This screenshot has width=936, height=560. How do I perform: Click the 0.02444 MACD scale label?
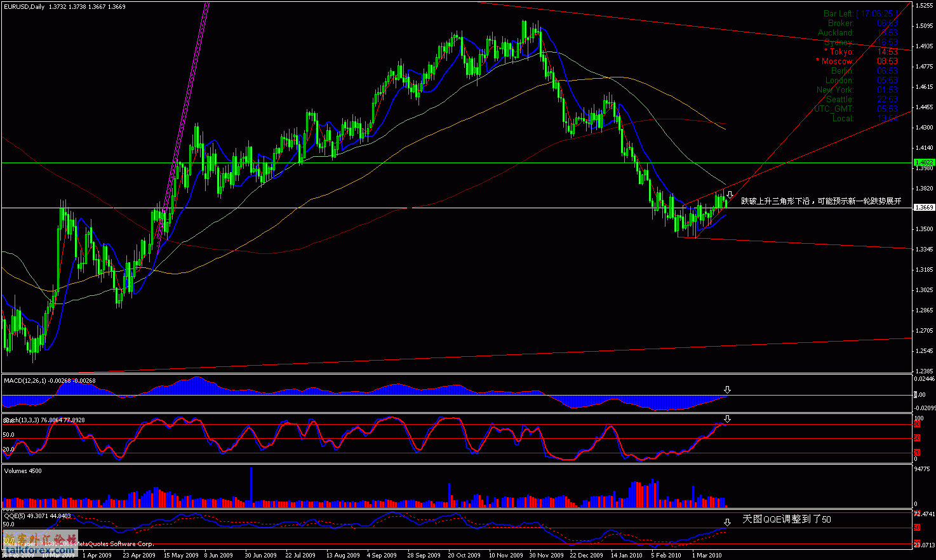(924, 379)
